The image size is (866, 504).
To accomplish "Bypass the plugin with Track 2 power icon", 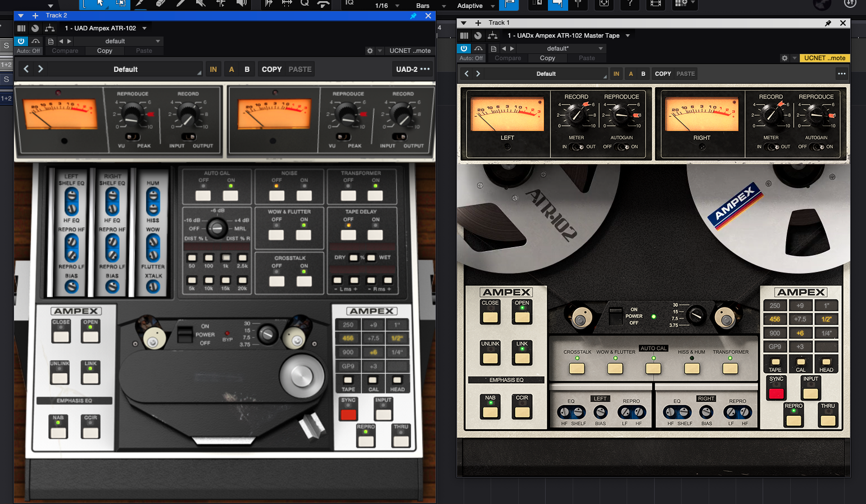I will pyautogui.click(x=21, y=41).
